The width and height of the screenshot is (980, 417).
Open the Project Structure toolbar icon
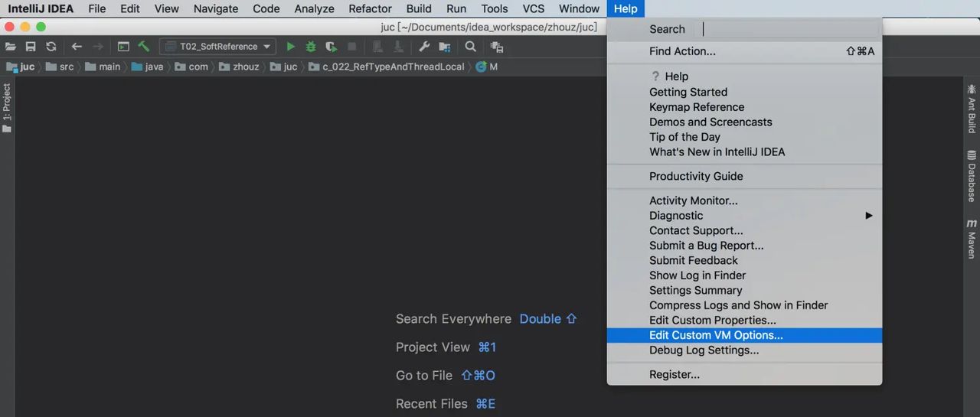point(444,47)
